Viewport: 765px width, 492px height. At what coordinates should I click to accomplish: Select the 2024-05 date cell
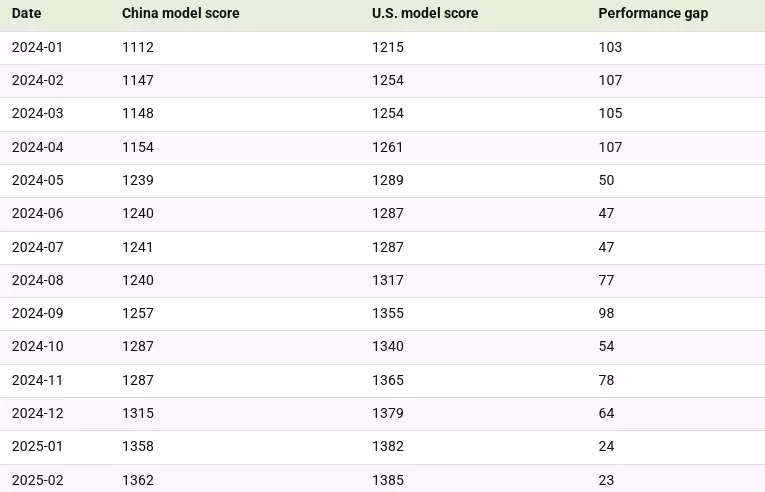37,180
